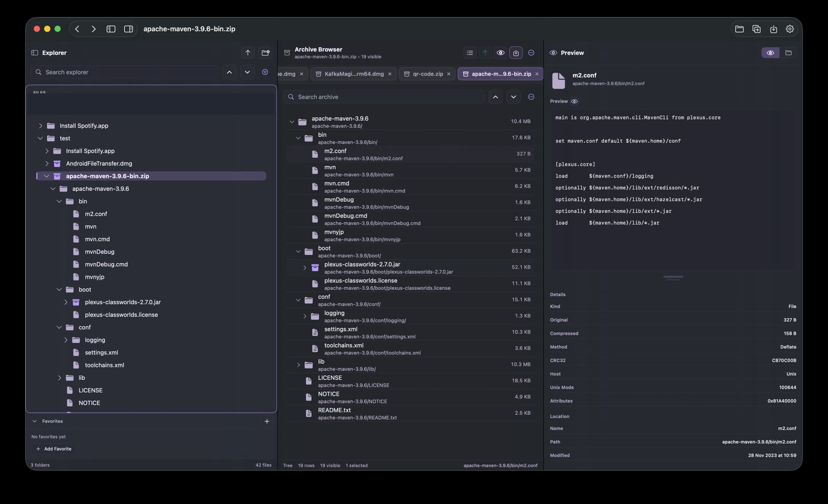Collapse the boot folder in the archive tree

[x=298, y=251]
